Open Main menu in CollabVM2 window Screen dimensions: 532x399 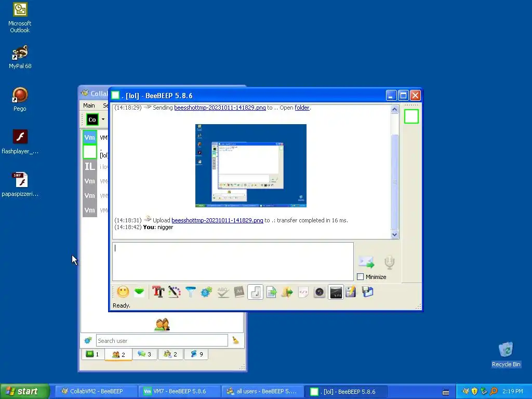pos(89,105)
